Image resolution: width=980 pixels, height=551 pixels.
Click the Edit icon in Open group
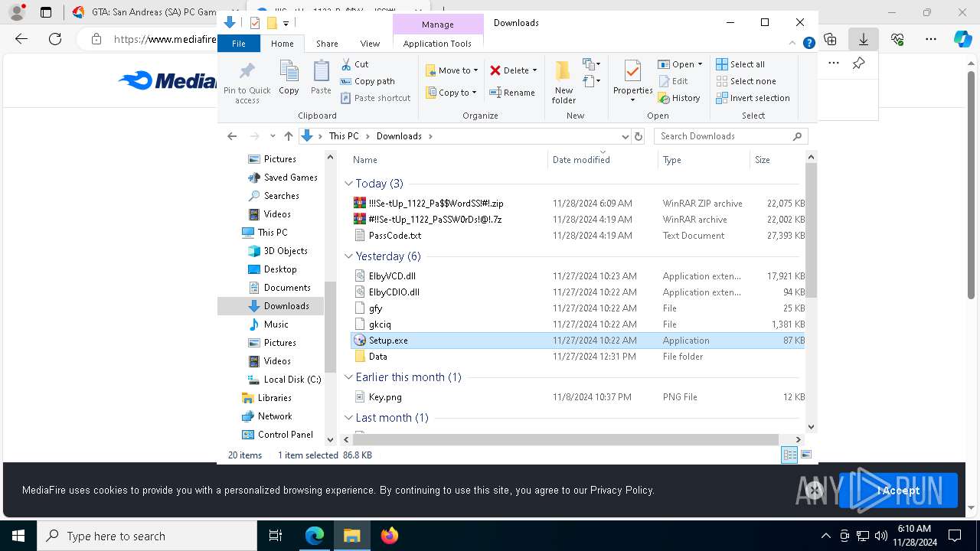coord(664,81)
